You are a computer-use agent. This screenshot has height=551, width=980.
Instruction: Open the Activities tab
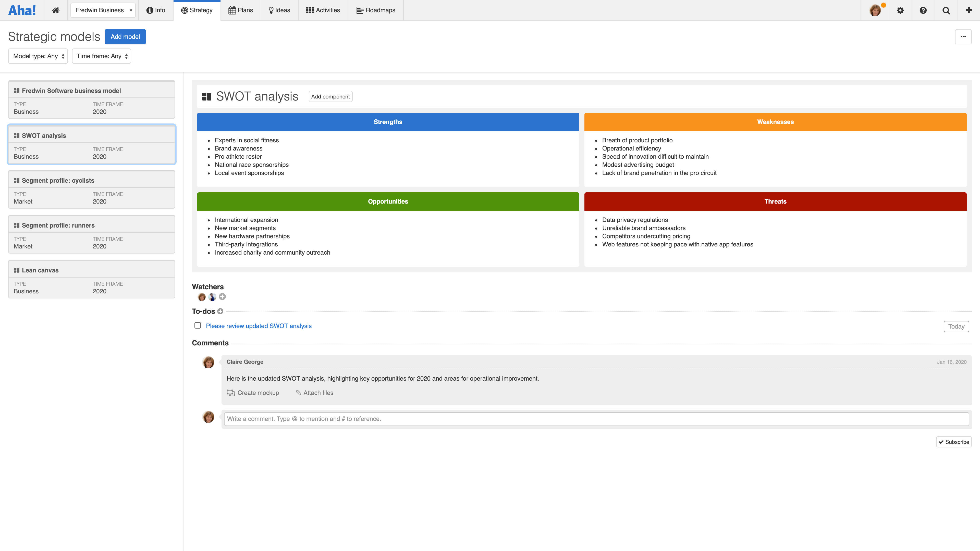coord(323,10)
